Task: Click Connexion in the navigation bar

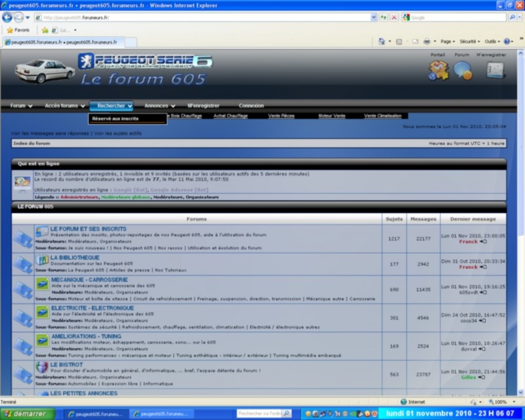Action: coord(251,106)
